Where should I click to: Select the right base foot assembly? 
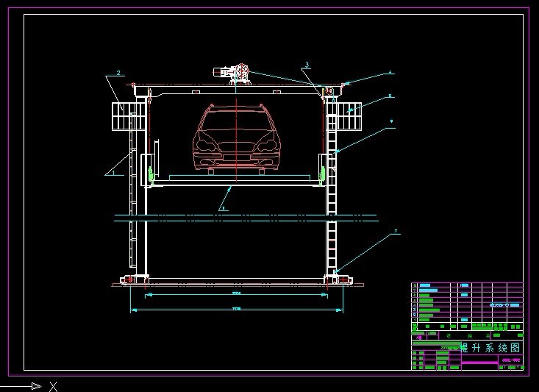point(338,279)
